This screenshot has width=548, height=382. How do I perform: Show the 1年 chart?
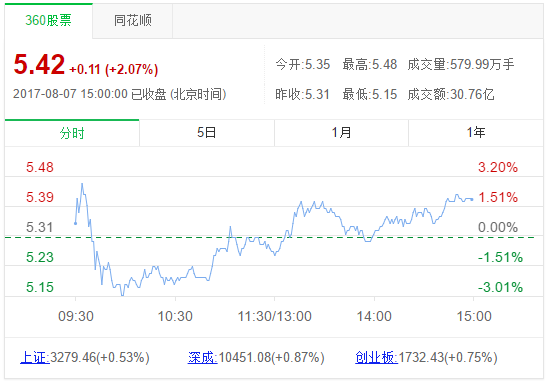(x=476, y=133)
